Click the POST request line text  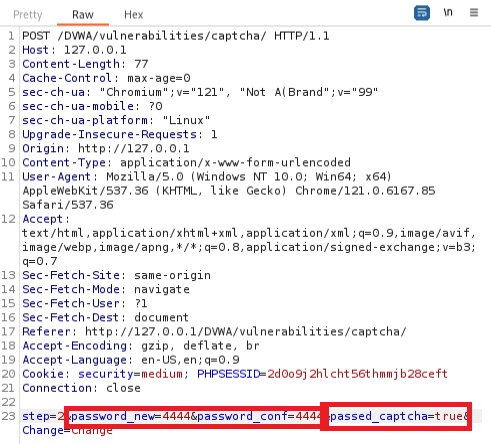176,36
